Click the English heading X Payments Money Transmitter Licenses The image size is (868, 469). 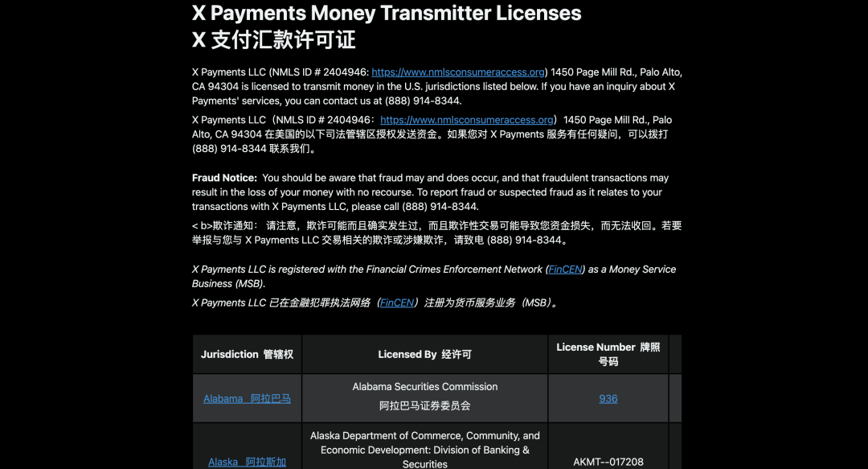point(387,14)
